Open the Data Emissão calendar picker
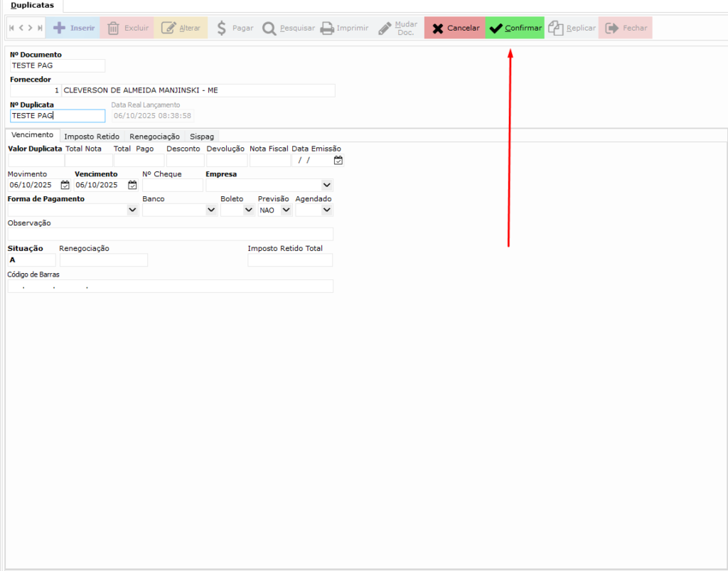728x571 pixels. pos(338,161)
